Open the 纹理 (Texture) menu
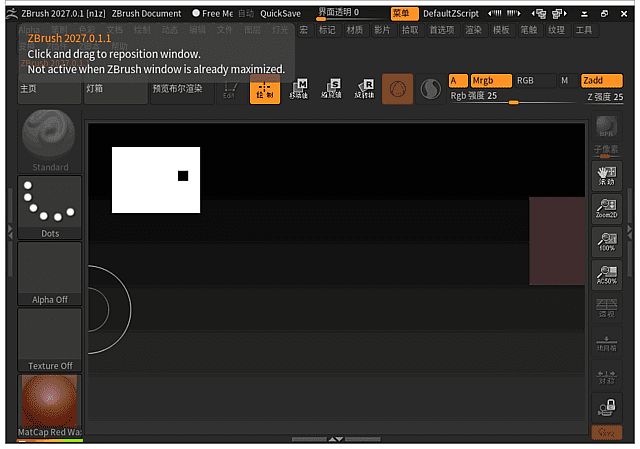The width and height of the screenshot is (640, 449). (x=556, y=30)
